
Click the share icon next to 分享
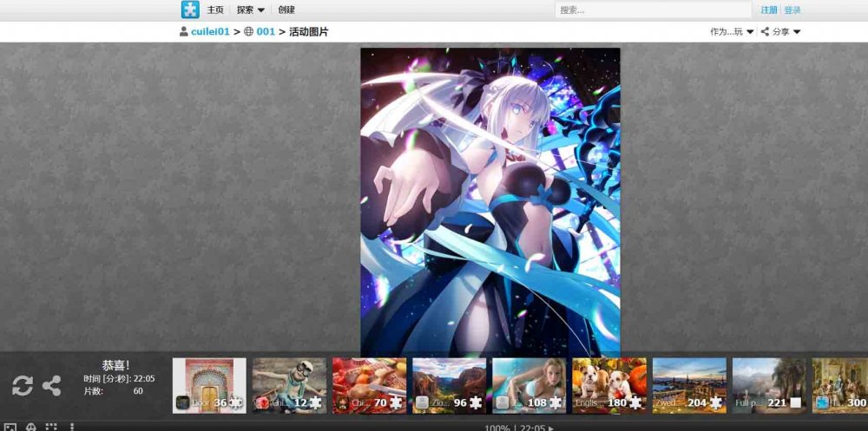[x=765, y=31]
